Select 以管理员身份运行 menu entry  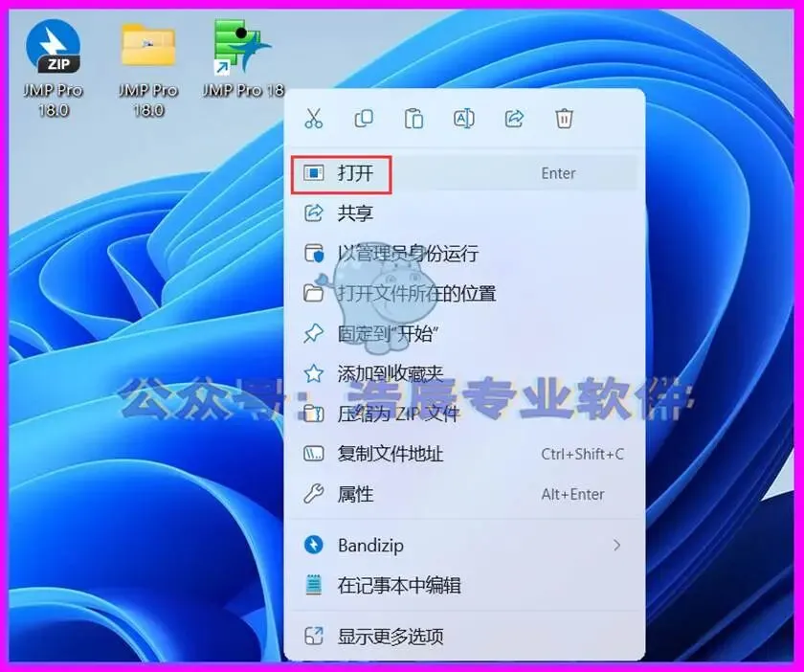[x=463, y=254]
